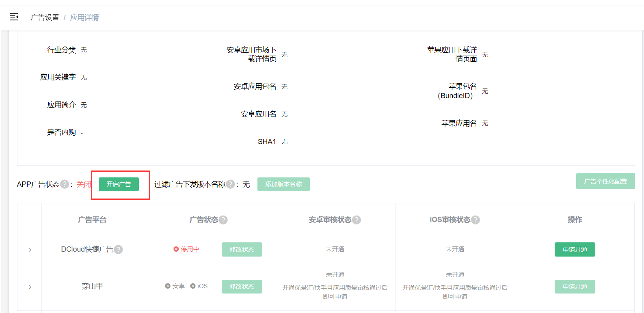This screenshot has height=313, width=644.
Task: Select the 苹果应用名 label
Action: coord(459,123)
